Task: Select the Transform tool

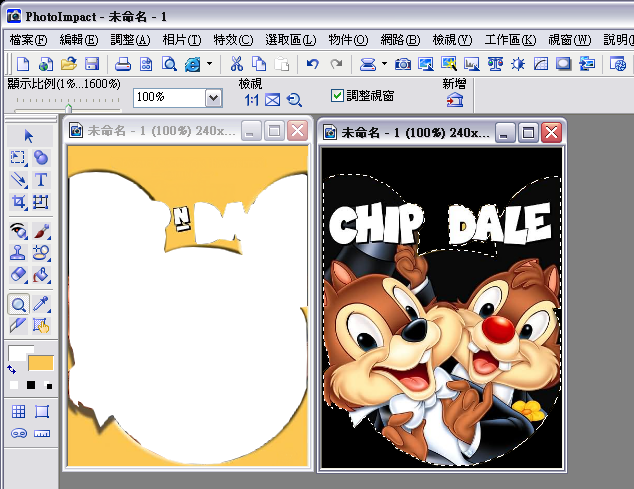Action: [x=41, y=201]
